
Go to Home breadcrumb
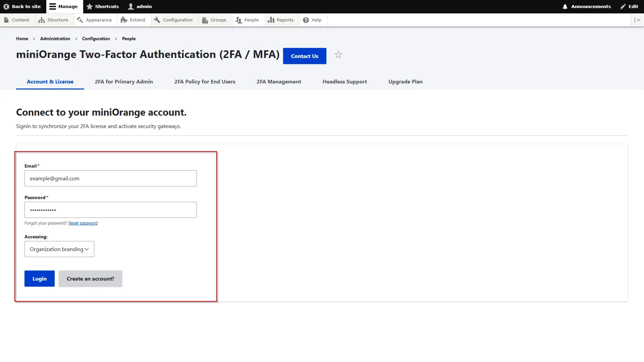22,39
